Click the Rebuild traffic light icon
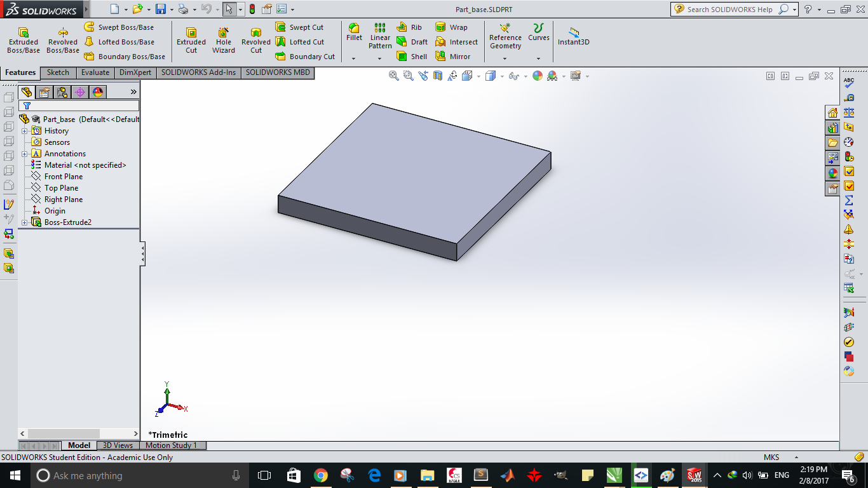Viewport: 868px width, 488px height. click(252, 10)
